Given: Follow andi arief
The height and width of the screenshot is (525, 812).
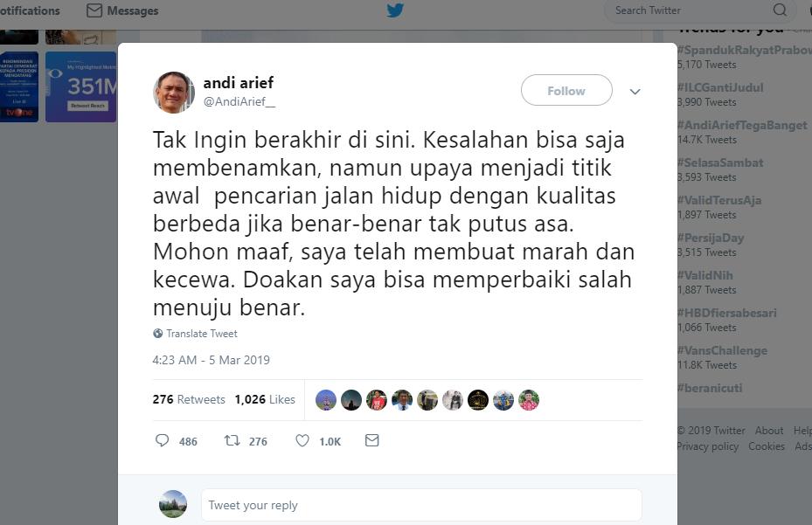Looking at the screenshot, I should tap(566, 91).
